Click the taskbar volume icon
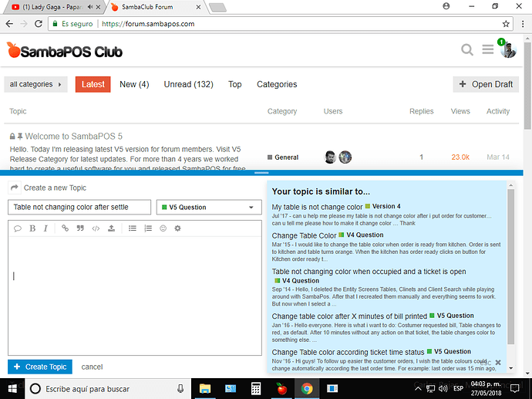532x399 pixels. [x=443, y=388]
